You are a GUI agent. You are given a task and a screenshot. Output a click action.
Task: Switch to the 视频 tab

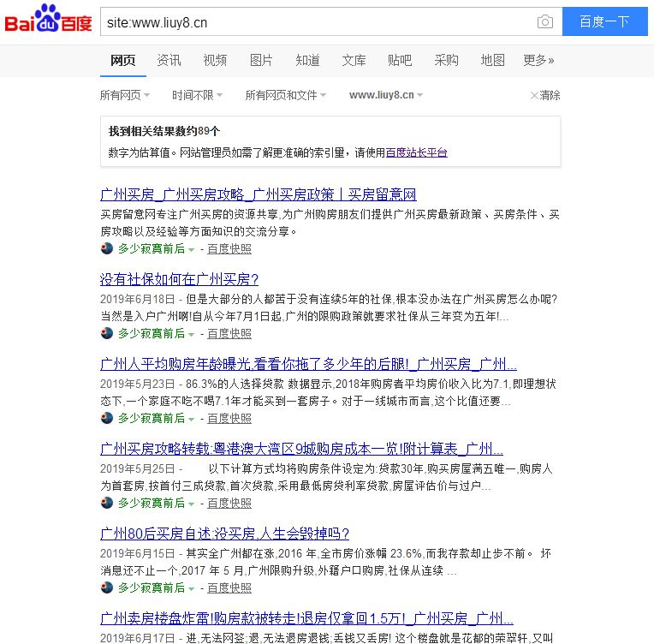(215, 61)
